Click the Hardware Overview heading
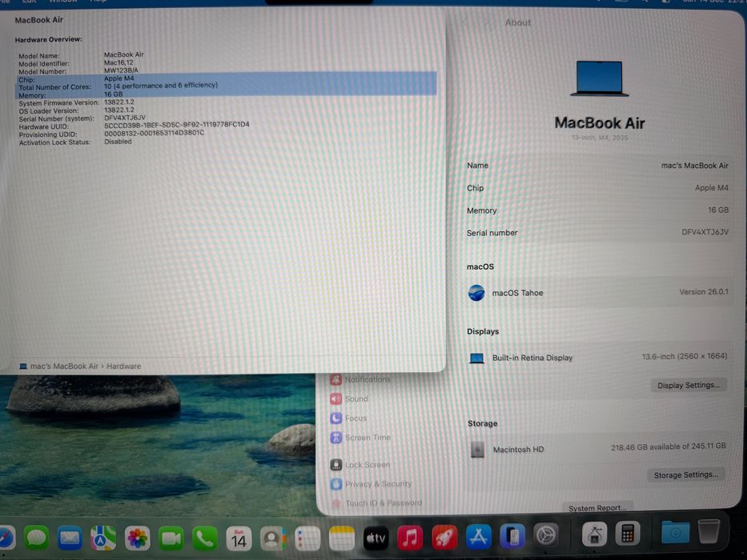The height and width of the screenshot is (560, 747). click(48, 39)
